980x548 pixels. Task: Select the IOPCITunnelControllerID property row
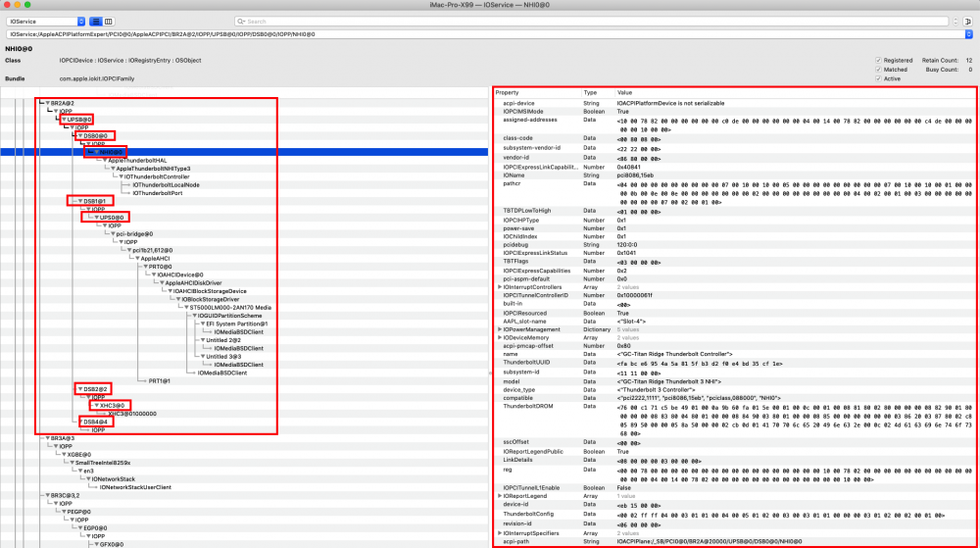click(x=734, y=295)
